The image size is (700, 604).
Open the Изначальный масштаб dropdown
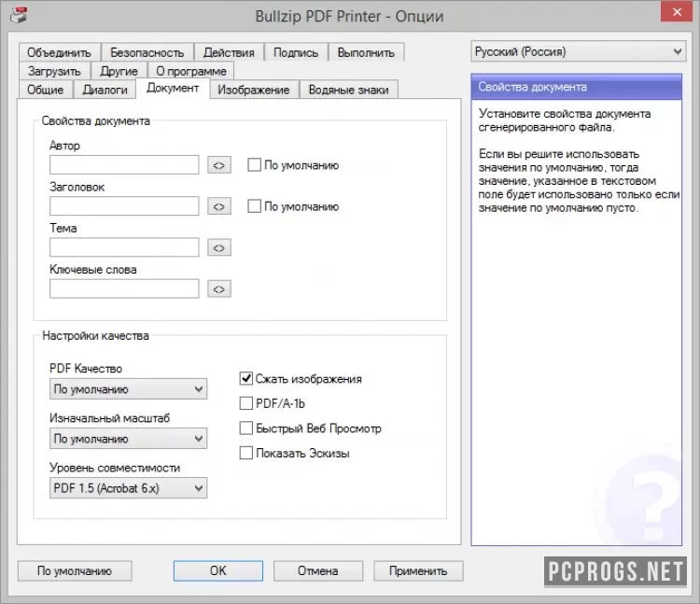tap(128, 439)
